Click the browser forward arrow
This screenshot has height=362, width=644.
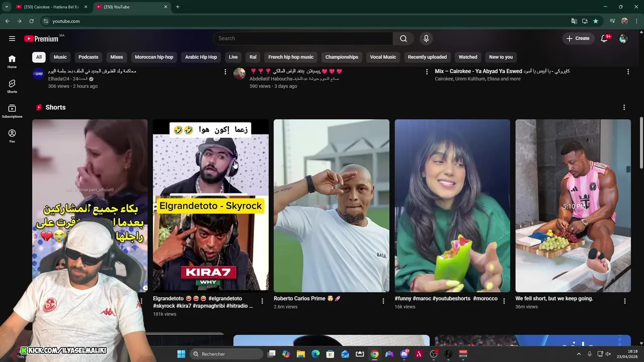point(19,21)
